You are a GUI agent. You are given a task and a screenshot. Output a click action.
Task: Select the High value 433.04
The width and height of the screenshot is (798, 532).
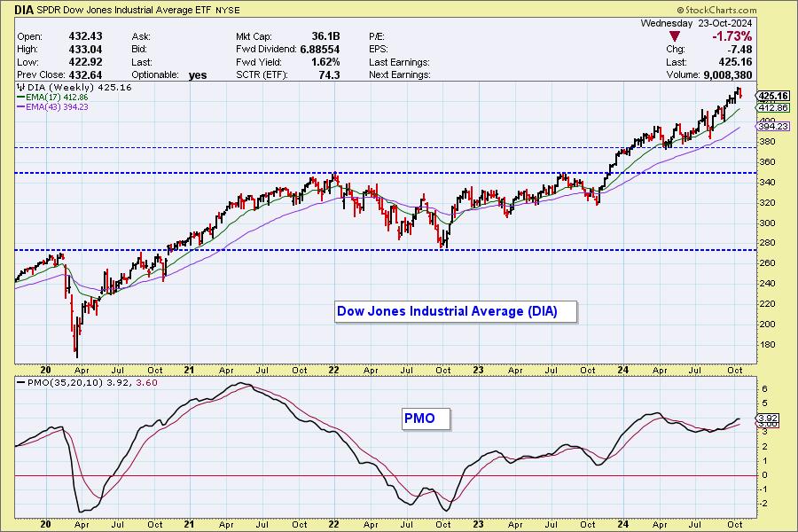(85, 50)
